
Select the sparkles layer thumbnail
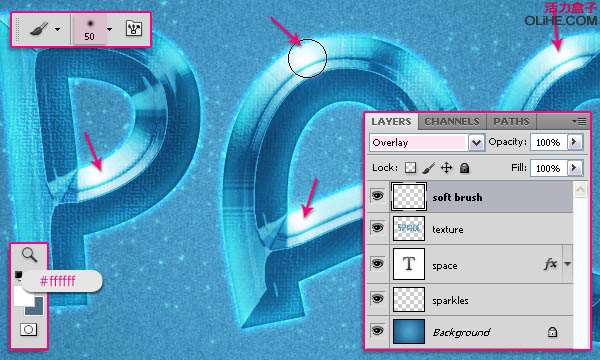point(409,299)
